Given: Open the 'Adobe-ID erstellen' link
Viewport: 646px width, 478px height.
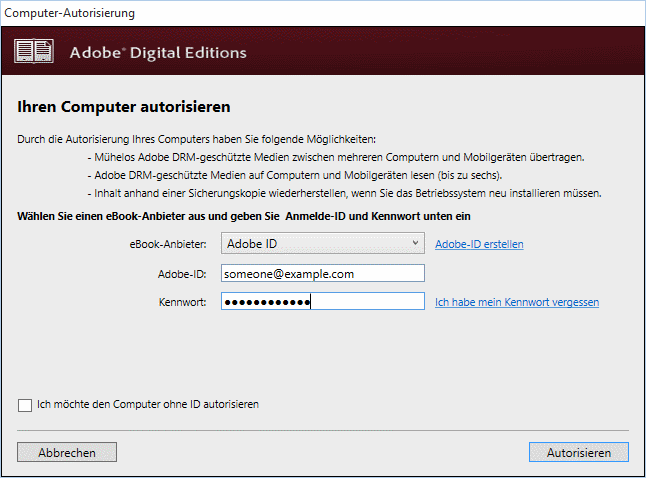Looking at the screenshot, I should (479, 244).
